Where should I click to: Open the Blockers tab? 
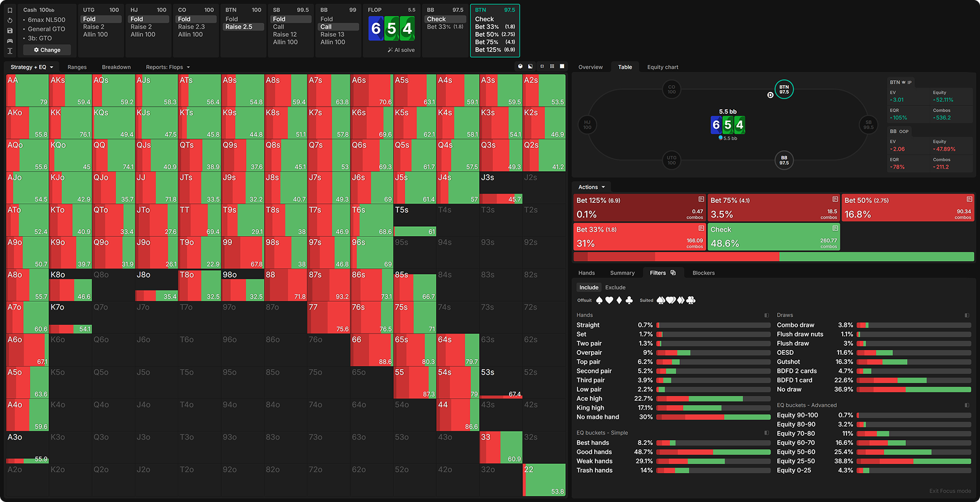tap(703, 273)
